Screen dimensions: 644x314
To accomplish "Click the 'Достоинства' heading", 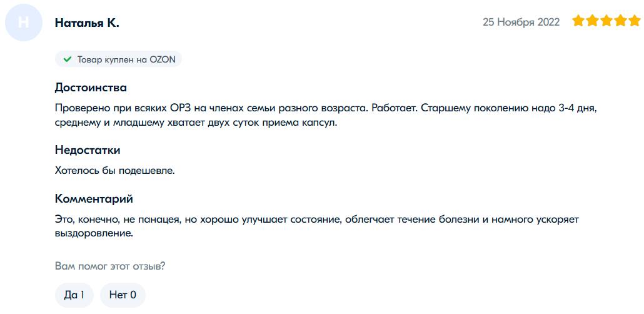I will (x=91, y=88).
